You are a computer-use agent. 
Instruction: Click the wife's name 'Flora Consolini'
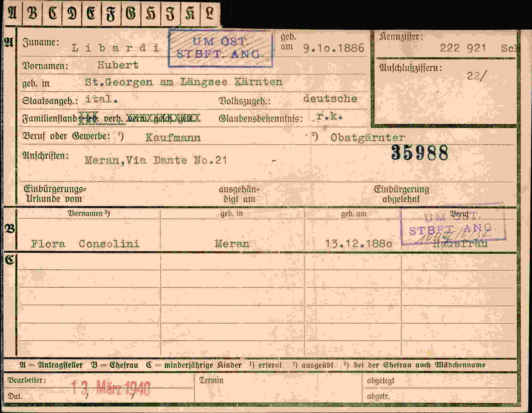[85, 244]
